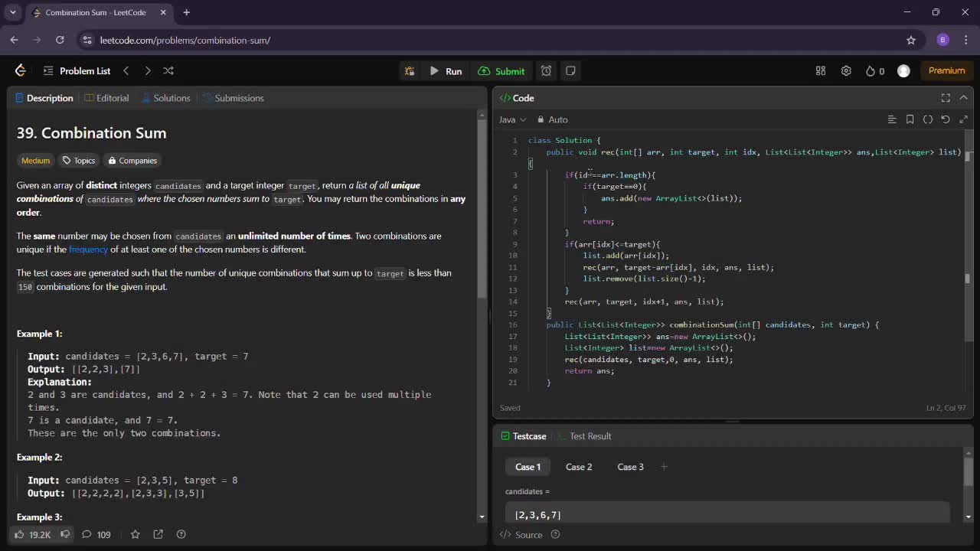Go to next problem arrow
This screenshot has height=551, width=980.
[x=147, y=70]
